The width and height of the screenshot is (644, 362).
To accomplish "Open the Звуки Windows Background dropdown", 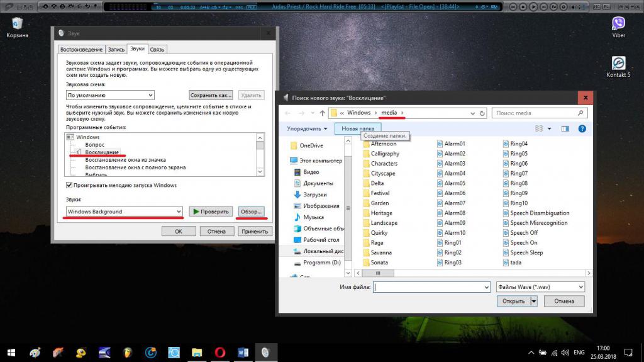I will (124, 212).
